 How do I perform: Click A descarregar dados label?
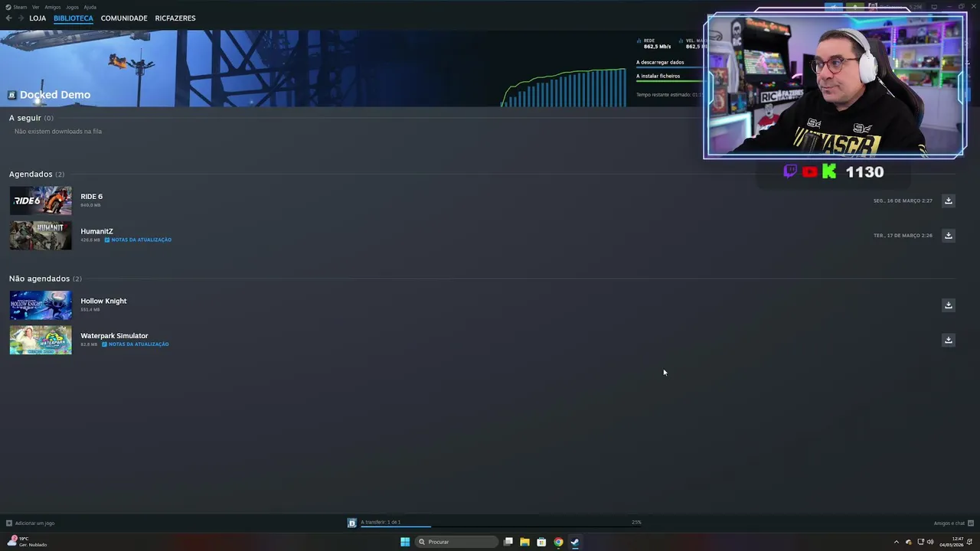coord(660,63)
